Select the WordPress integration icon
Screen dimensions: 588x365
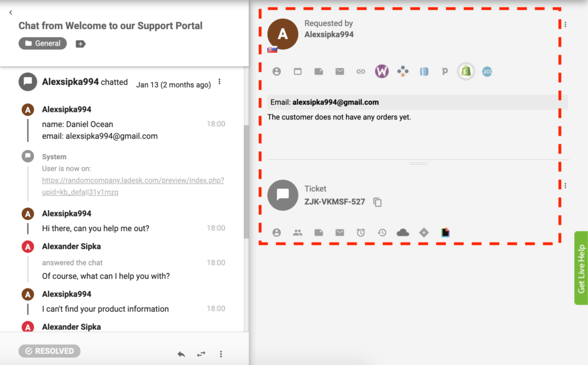click(x=381, y=71)
